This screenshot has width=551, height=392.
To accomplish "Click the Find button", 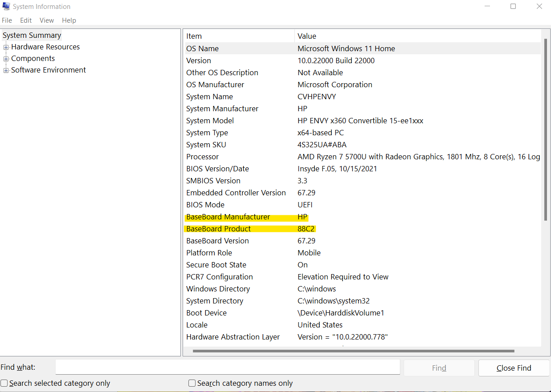I will [439, 368].
